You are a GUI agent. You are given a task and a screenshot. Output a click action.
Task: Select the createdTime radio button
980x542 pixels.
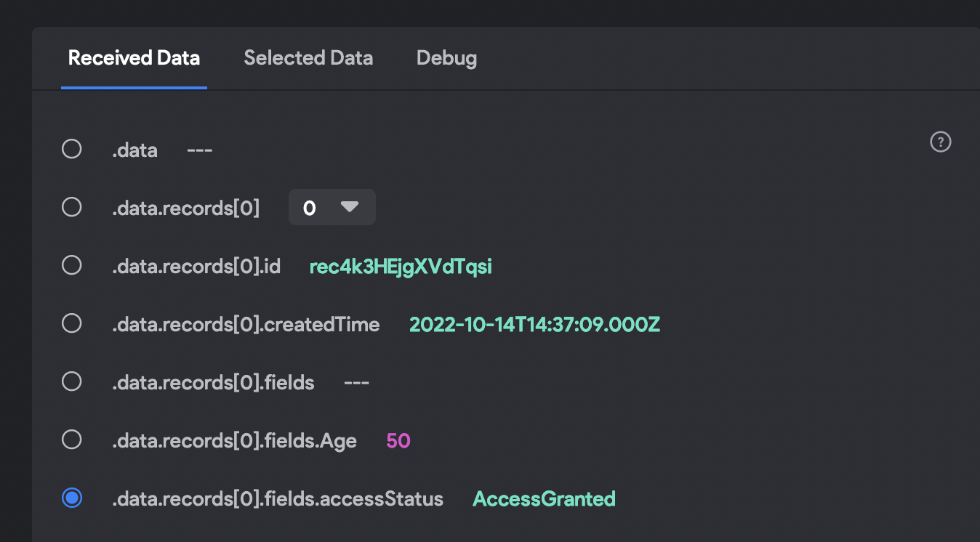71,323
